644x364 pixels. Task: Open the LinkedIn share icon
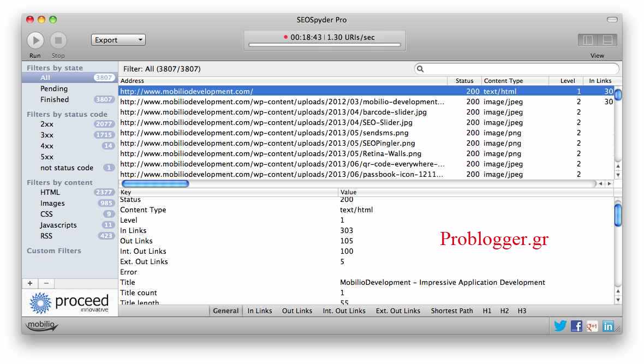click(608, 326)
